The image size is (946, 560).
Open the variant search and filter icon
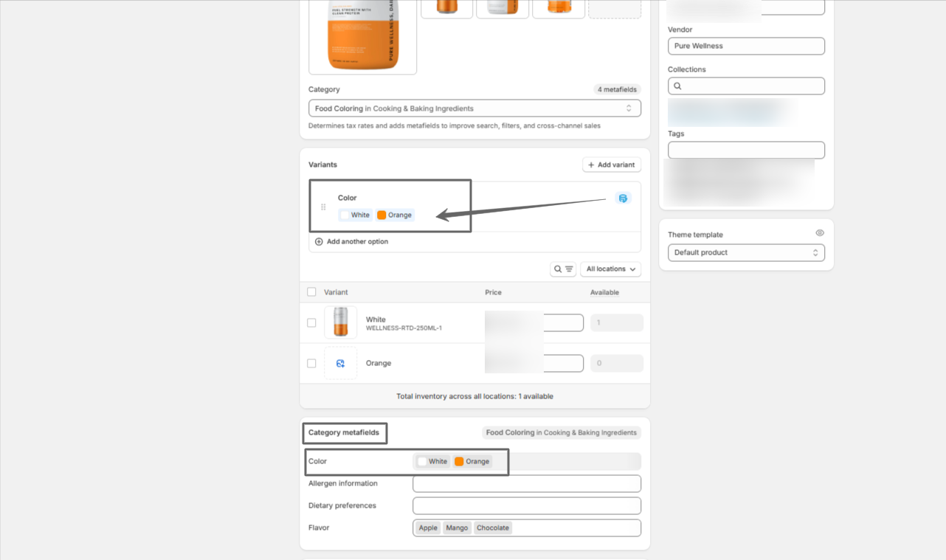(563, 269)
